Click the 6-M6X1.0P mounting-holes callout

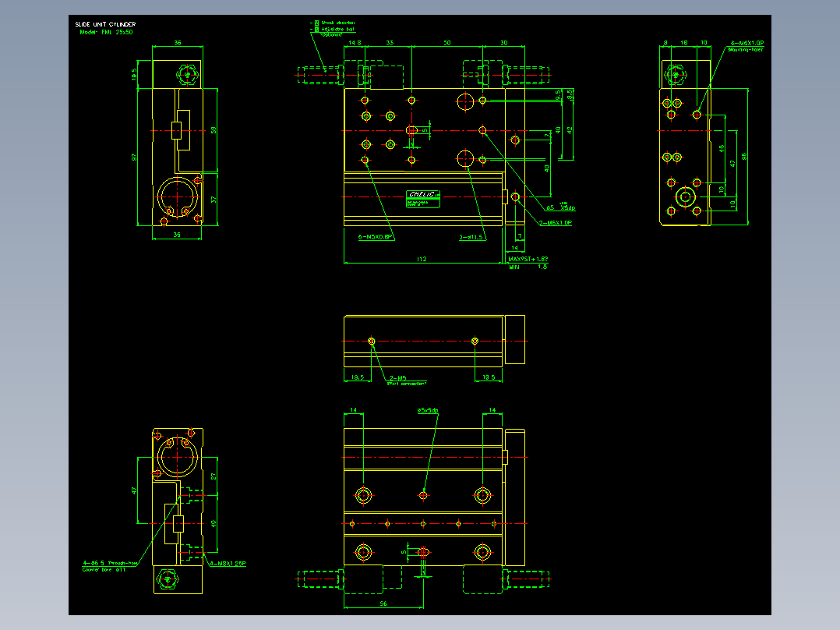pyautogui.click(x=747, y=43)
